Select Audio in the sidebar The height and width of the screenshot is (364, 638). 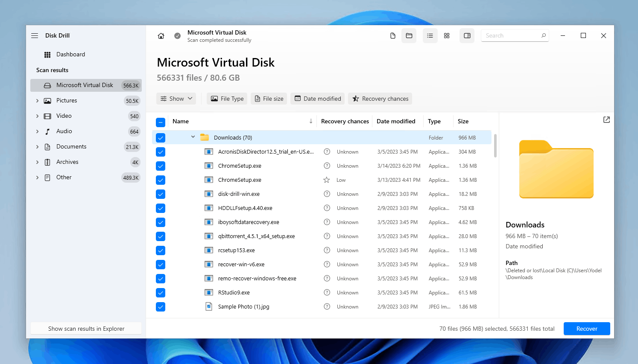pyautogui.click(x=86, y=131)
